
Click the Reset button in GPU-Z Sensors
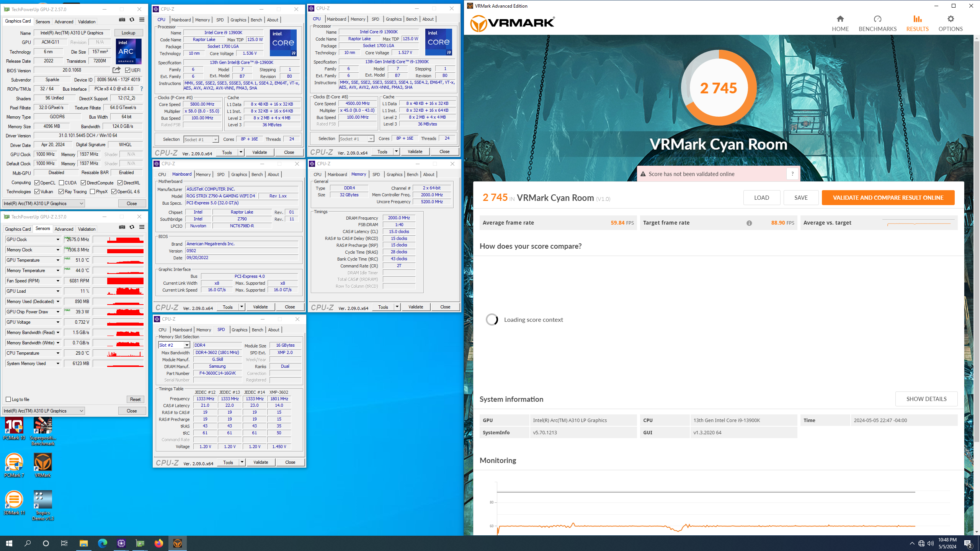coord(135,399)
